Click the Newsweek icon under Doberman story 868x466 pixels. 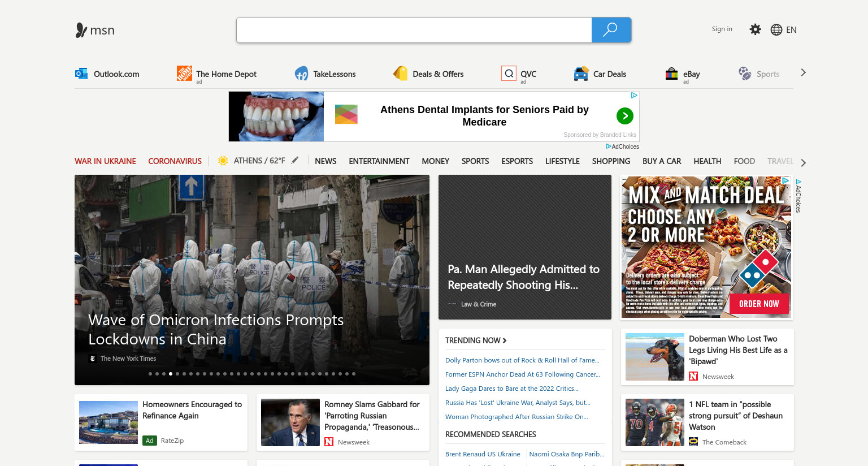click(x=693, y=376)
